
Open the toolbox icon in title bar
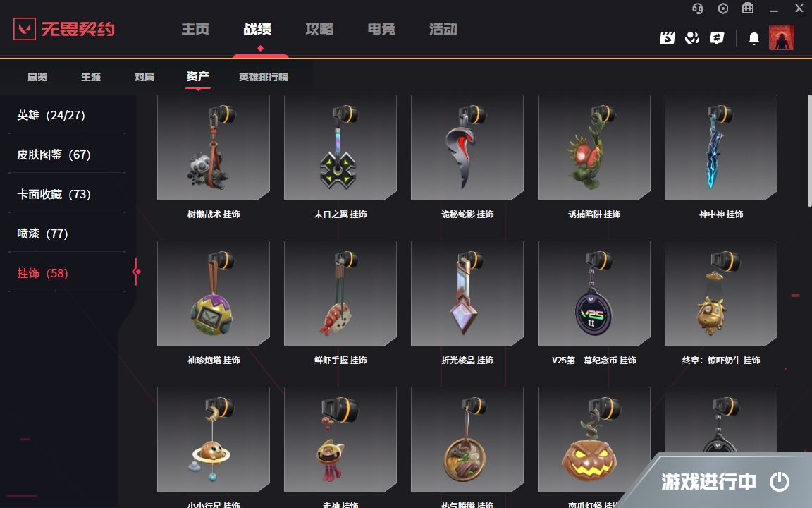748,8
